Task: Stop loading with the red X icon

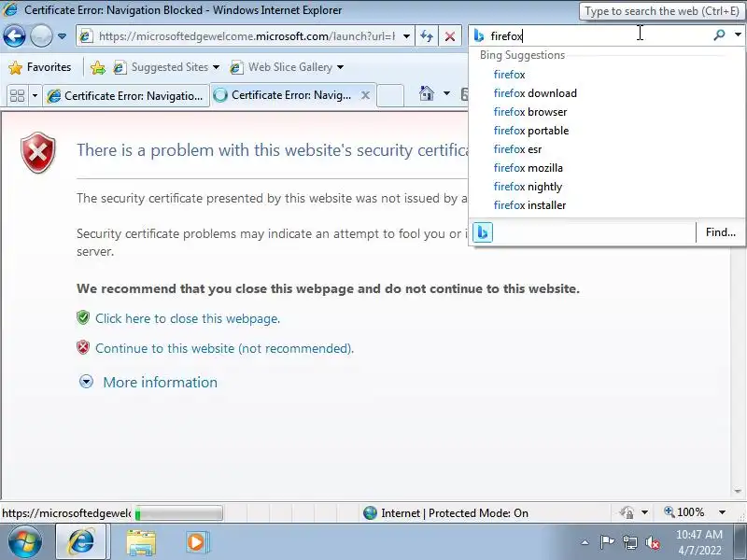Action: pyautogui.click(x=450, y=36)
